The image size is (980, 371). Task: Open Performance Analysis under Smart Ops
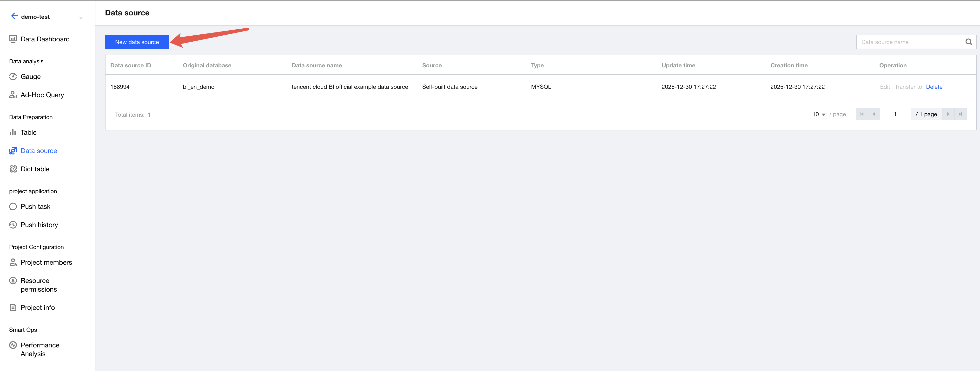click(40, 349)
